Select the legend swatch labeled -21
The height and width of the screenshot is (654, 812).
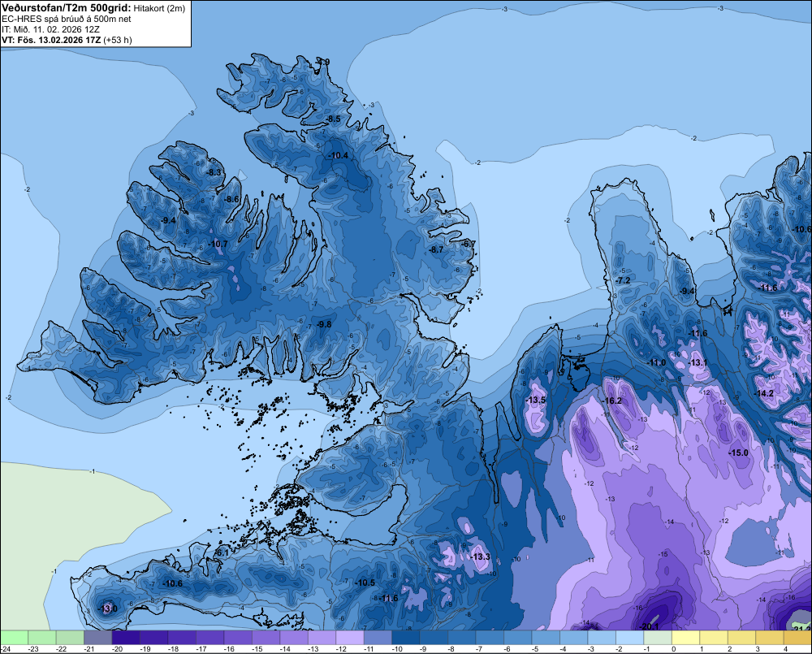click(x=98, y=637)
